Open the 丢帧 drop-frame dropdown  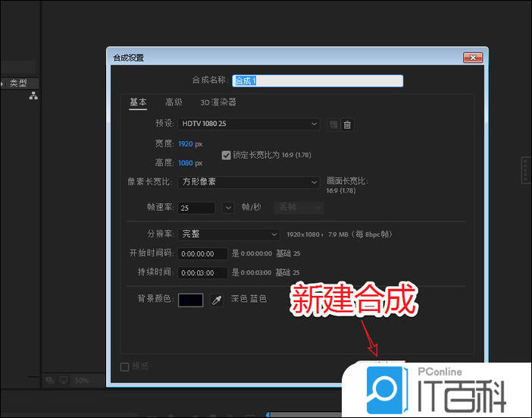click(x=299, y=207)
